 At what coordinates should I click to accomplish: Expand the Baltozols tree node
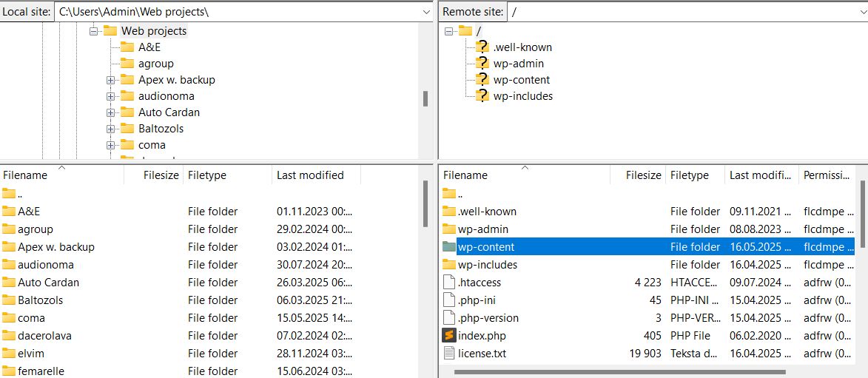pos(111,129)
